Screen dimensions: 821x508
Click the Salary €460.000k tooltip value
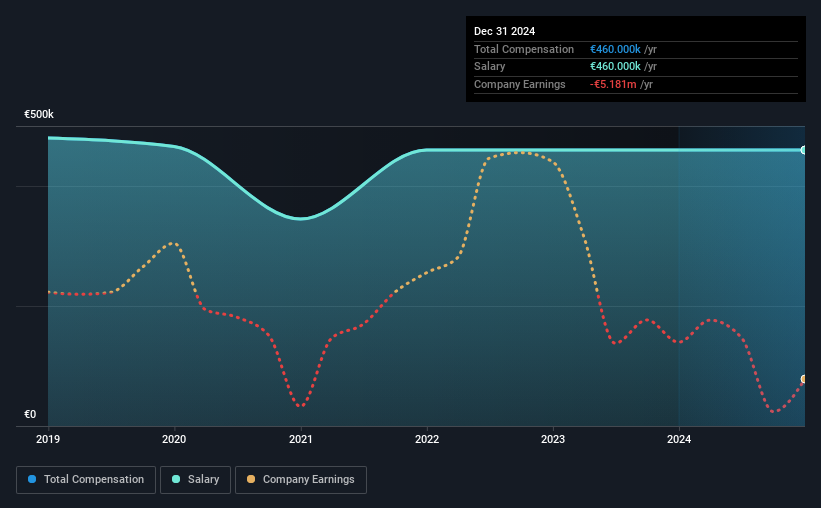point(615,67)
